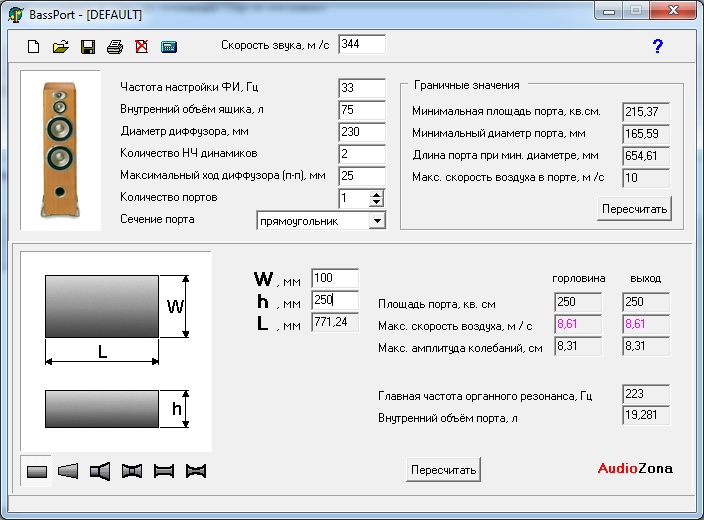Open a saved project file
The height and width of the screenshot is (520, 704).
61,46
